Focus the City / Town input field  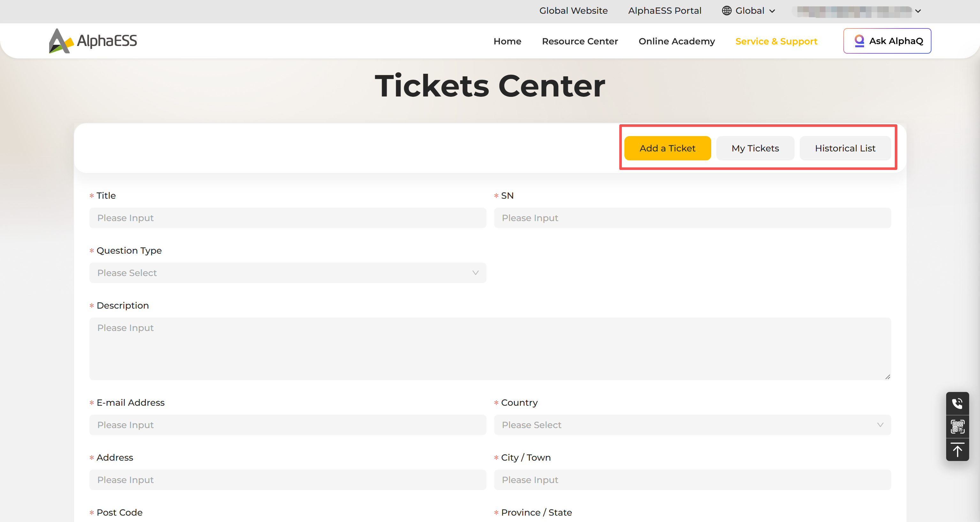[692, 480]
